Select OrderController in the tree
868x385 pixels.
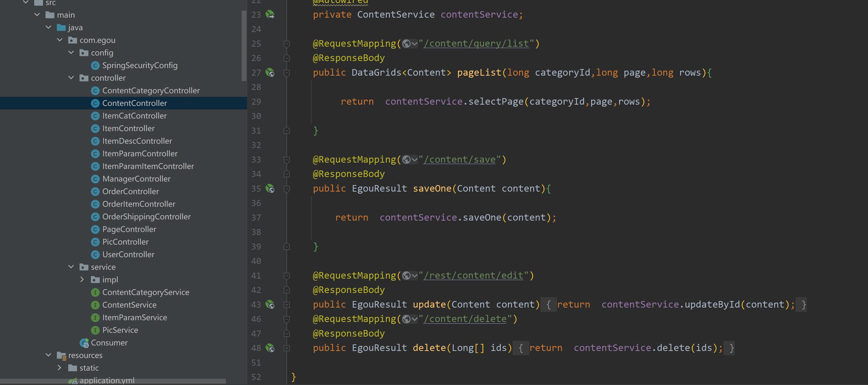point(131,192)
